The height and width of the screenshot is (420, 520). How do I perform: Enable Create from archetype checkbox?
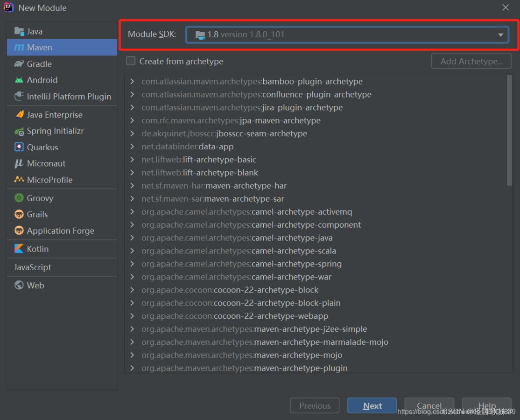tap(131, 61)
